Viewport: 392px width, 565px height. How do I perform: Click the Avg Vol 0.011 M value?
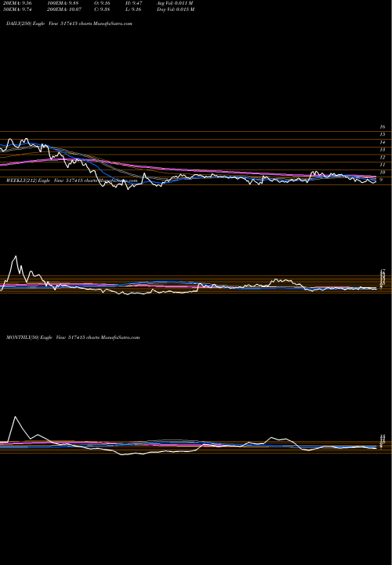tap(175, 3)
